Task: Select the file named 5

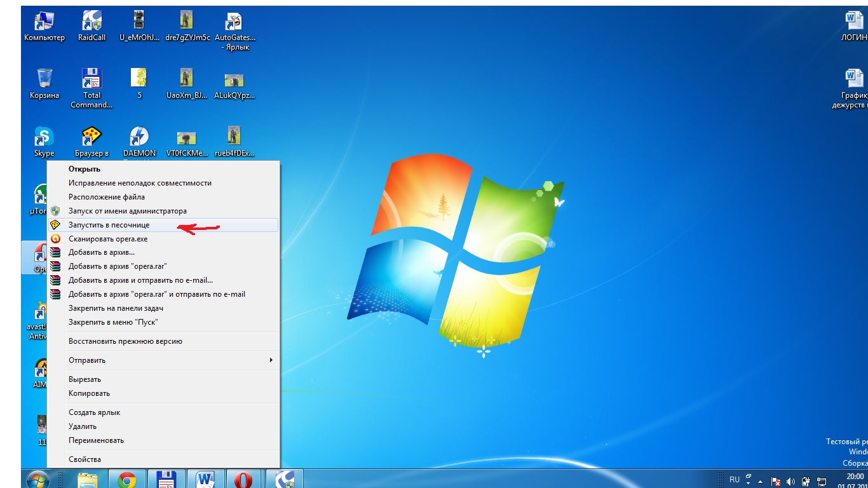Action: pos(139,83)
